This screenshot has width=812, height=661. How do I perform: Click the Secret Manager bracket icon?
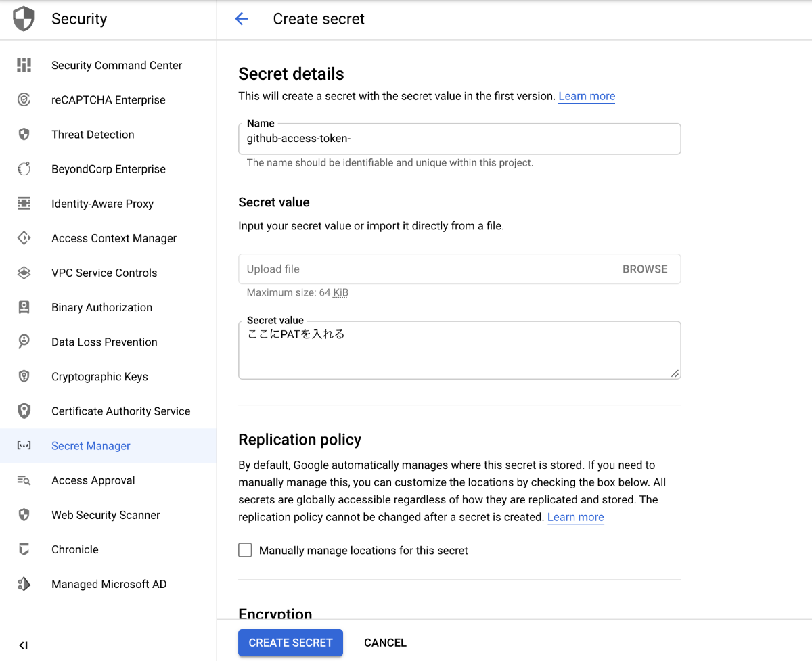click(x=24, y=446)
